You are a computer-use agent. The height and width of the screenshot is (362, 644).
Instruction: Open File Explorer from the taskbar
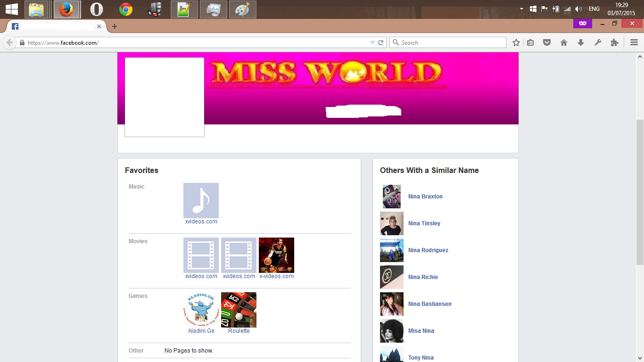click(36, 9)
